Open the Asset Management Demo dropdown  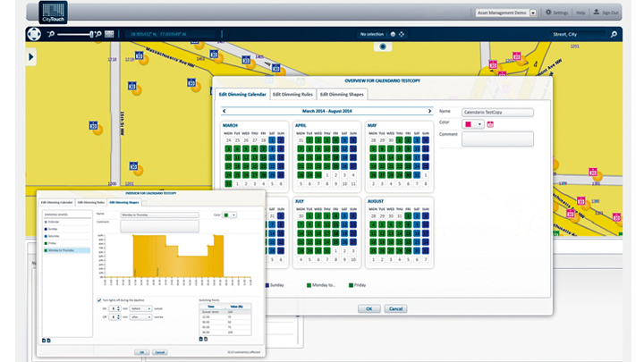pos(505,13)
